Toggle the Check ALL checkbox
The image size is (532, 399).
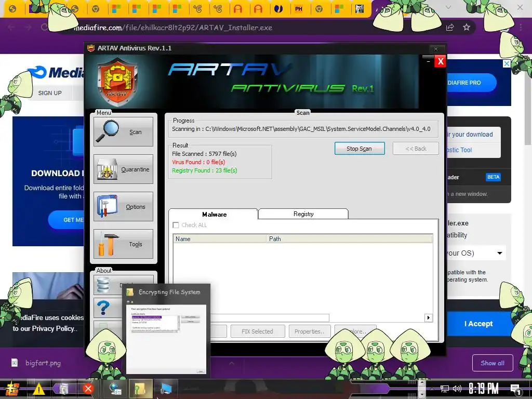point(176,225)
